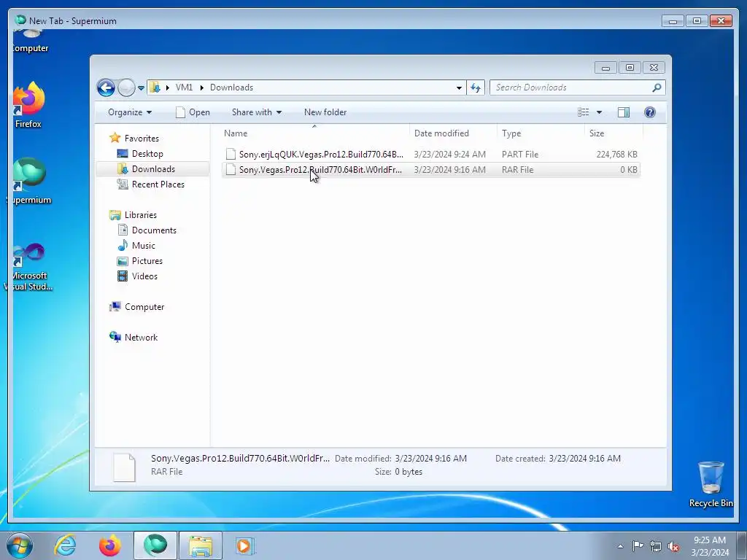Click the RAR File type cell
The height and width of the screenshot is (560, 747).
(x=517, y=169)
